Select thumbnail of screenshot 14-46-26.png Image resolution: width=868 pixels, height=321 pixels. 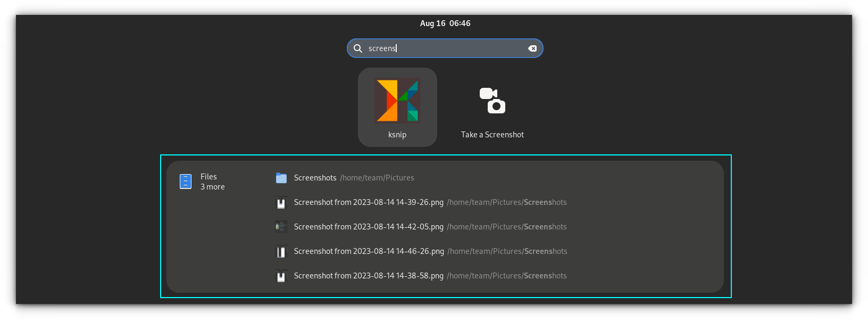click(x=281, y=252)
